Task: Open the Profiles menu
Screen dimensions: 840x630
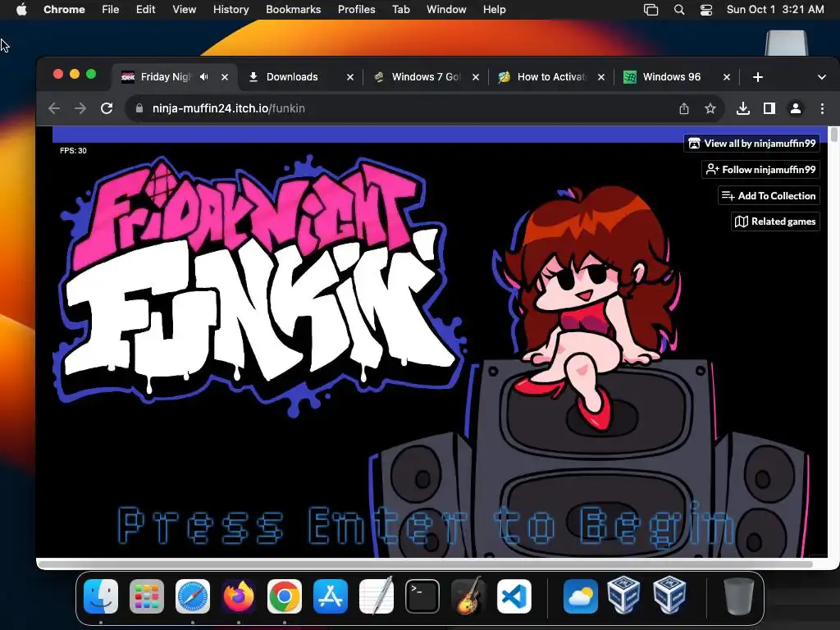Action: (x=356, y=10)
